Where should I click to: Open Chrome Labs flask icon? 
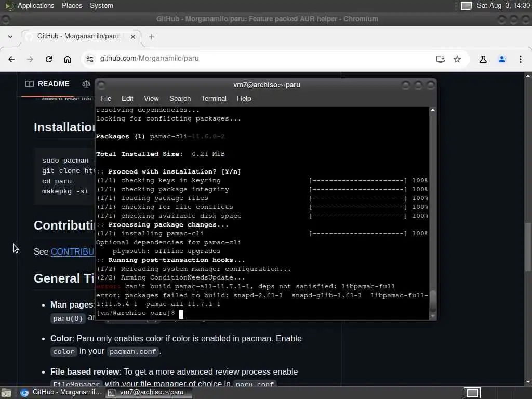[x=483, y=59]
